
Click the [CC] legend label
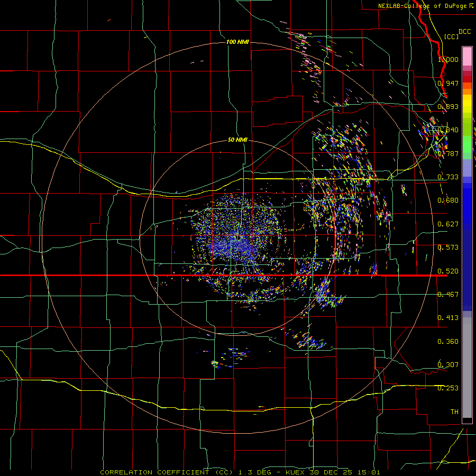click(451, 36)
